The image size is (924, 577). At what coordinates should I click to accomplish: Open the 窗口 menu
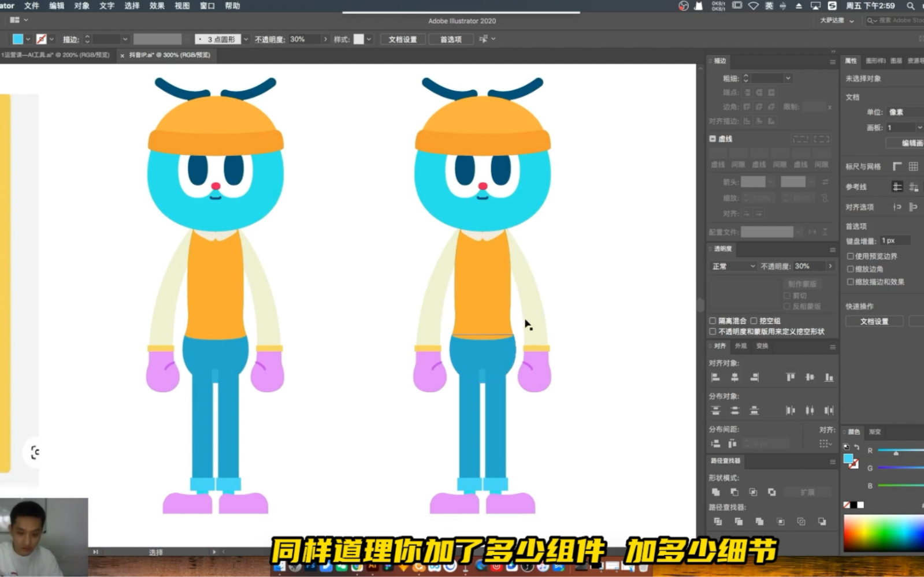[x=207, y=6]
